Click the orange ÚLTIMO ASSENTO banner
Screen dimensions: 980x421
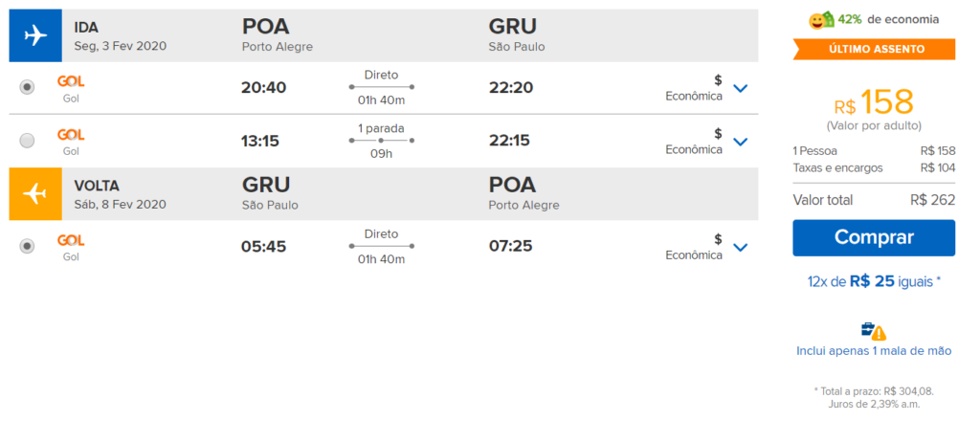874,50
